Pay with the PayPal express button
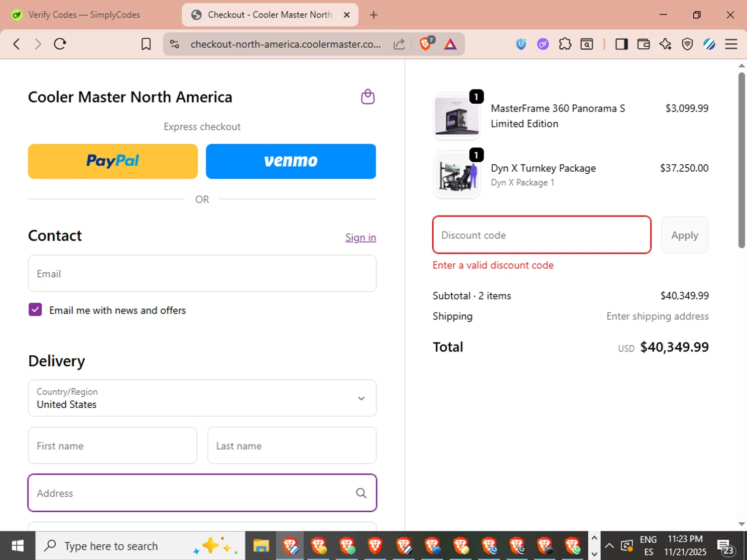This screenshot has width=747, height=560. click(113, 161)
